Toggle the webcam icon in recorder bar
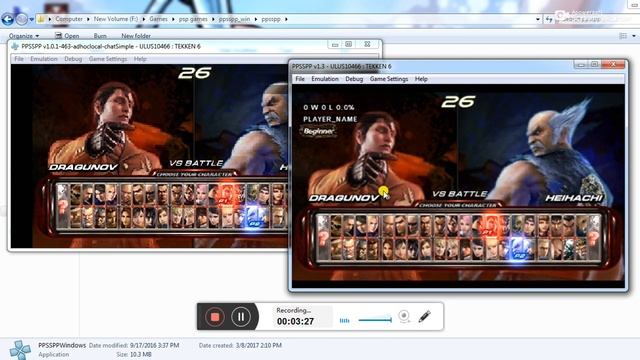 tap(404, 316)
